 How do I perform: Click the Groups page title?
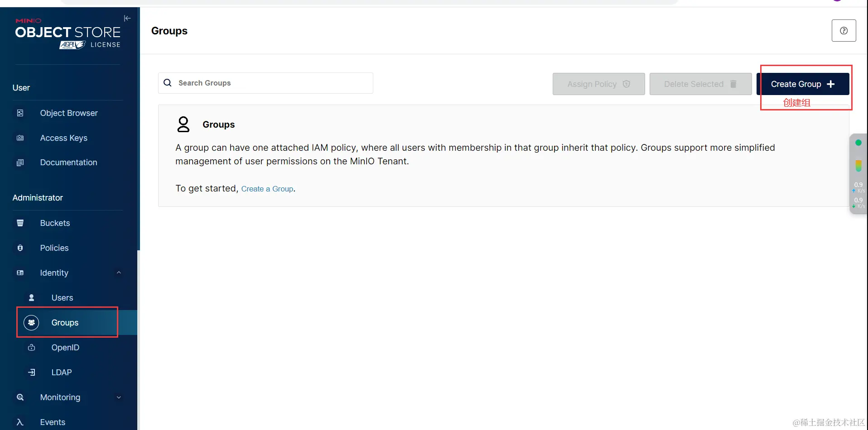click(x=169, y=31)
